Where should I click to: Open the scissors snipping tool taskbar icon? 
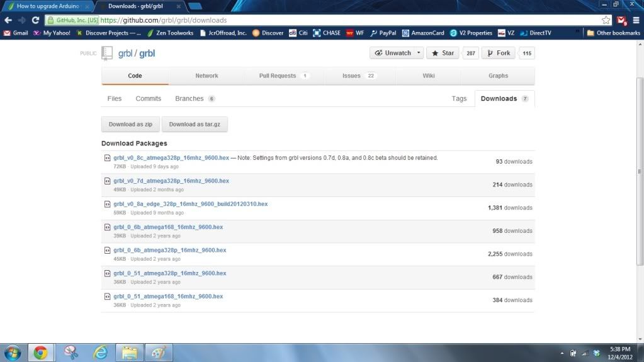pos(71,353)
